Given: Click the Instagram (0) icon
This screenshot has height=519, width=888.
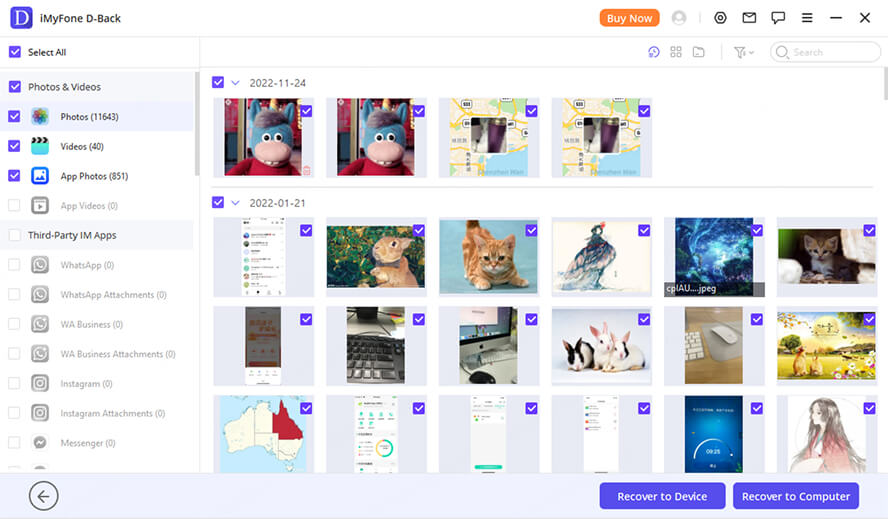Looking at the screenshot, I should 40,383.
